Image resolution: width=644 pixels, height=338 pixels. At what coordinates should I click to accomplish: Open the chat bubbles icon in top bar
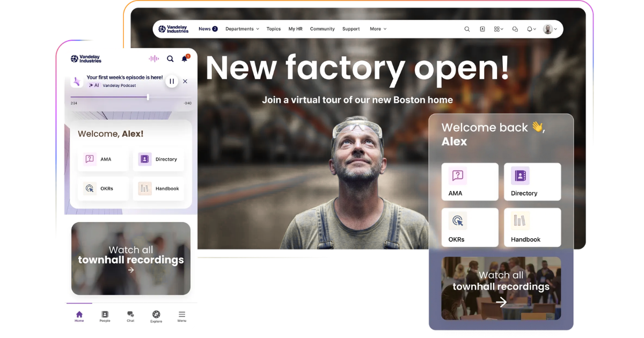point(515,29)
